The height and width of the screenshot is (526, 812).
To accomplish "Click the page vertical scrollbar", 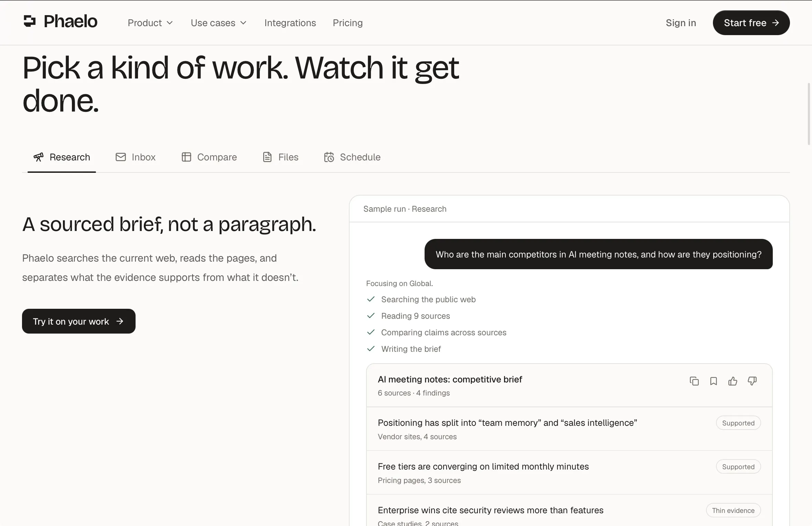I will pyautogui.click(x=809, y=114).
